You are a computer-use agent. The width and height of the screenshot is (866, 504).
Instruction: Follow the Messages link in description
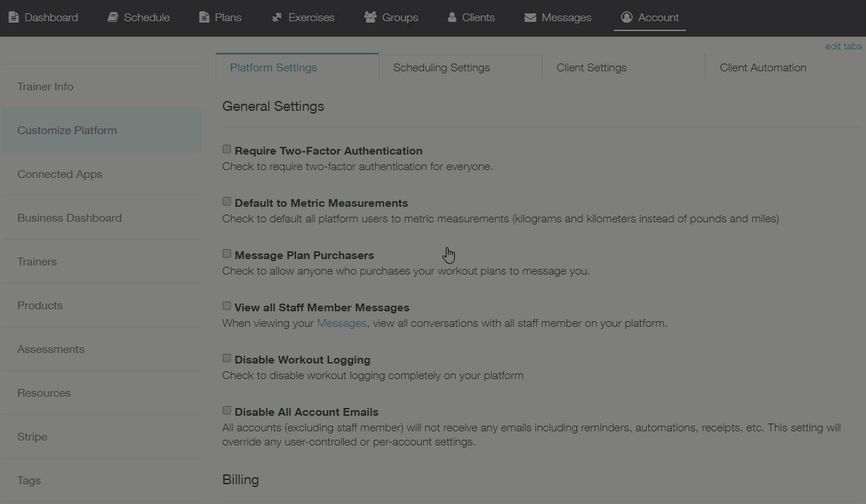click(x=342, y=323)
